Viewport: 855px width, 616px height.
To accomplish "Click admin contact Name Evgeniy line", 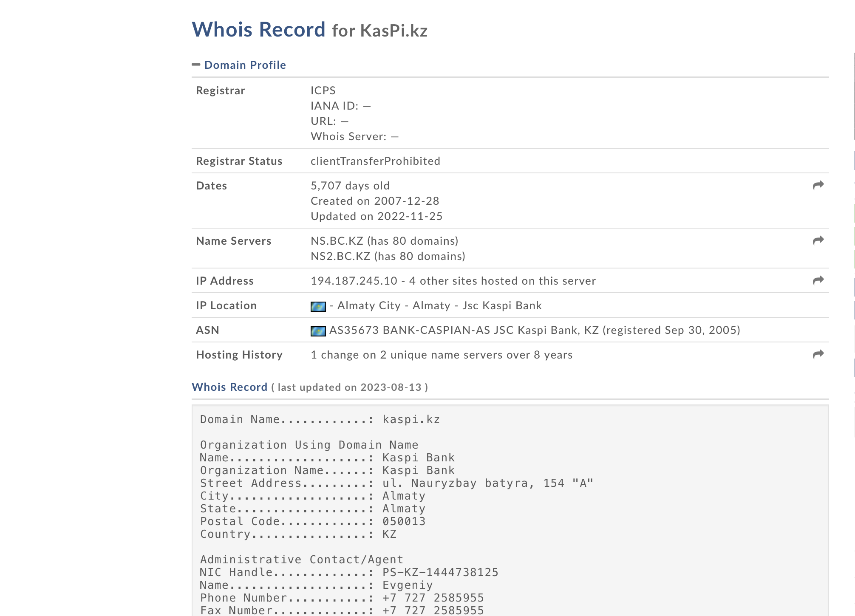I will tap(317, 585).
